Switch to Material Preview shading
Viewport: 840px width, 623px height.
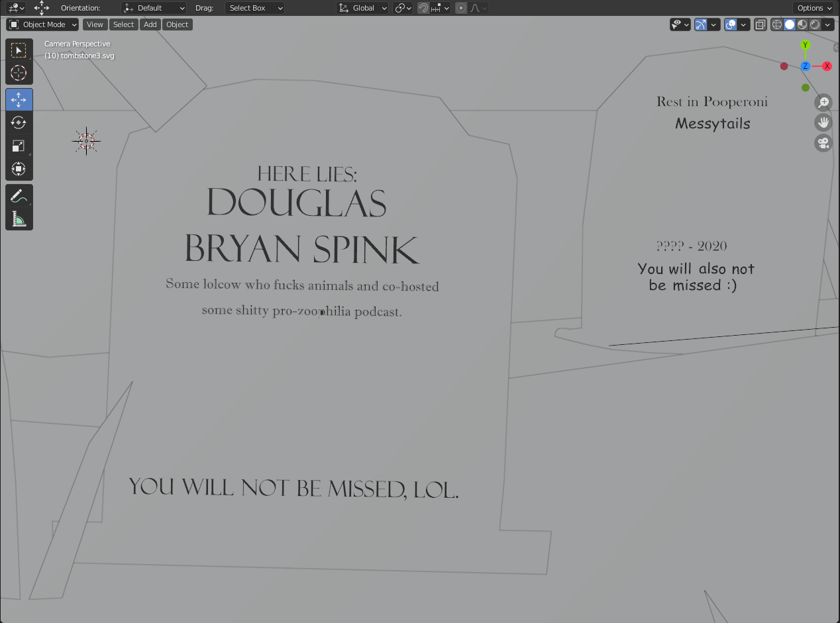click(802, 24)
